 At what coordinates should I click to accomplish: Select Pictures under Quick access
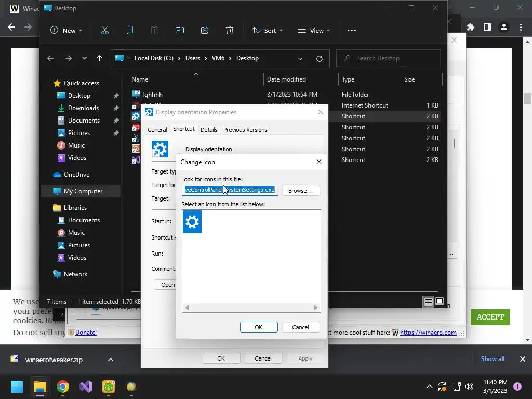tap(79, 133)
